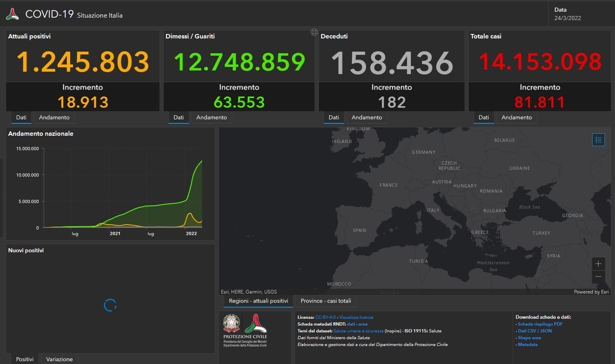Select the Dati tab under Deceduti
The width and height of the screenshot is (615, 364).
(334, 117)
